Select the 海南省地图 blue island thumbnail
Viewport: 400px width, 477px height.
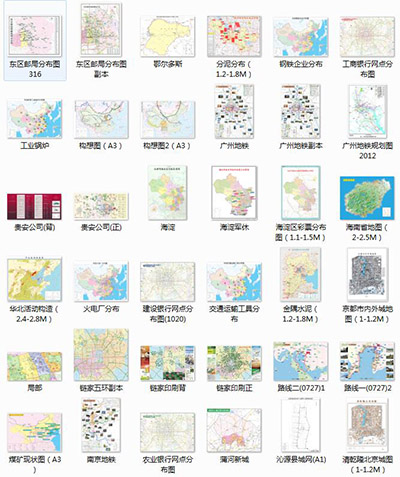coord(367,198)
